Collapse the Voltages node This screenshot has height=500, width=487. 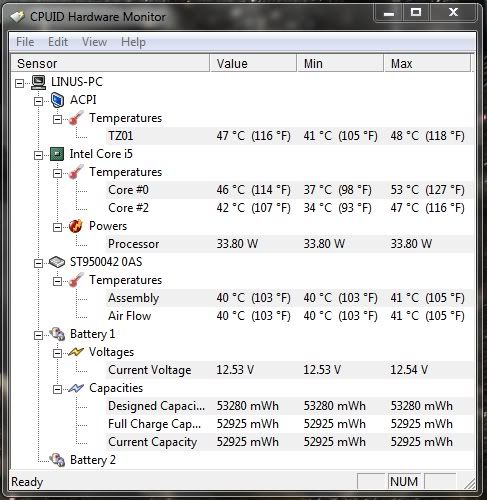click(58, 353)
